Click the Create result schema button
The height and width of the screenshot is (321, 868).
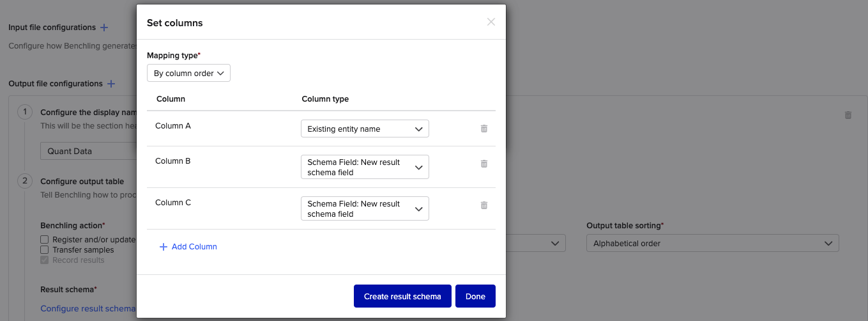click(402, 297)
